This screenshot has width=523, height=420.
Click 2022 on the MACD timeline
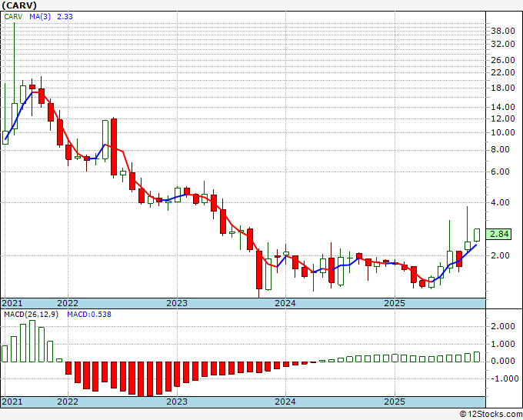pos(68,402)
